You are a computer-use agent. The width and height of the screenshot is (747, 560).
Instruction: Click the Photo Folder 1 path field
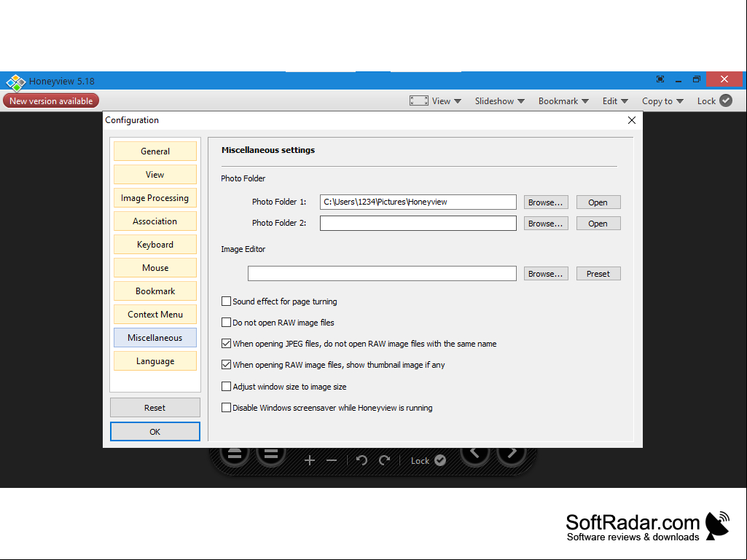pyautogui.click(x=418, y=202)
